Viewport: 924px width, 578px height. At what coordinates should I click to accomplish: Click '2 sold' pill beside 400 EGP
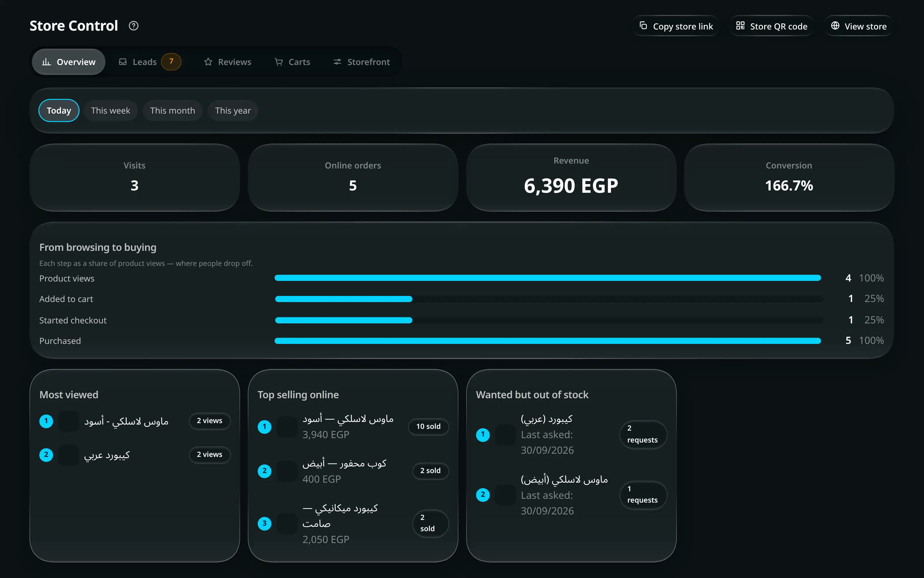click(430, 471)
